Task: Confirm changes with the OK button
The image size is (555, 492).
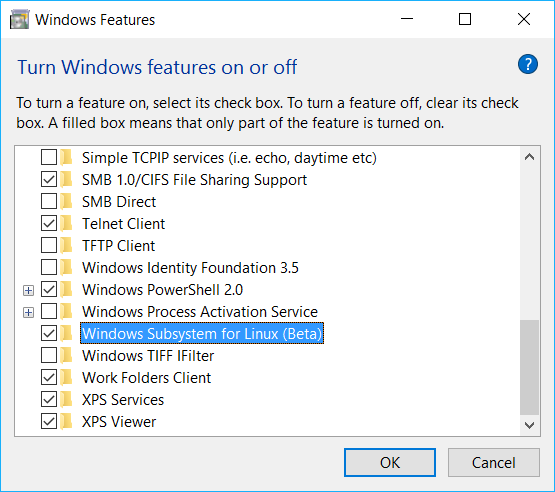Action: pos(390,463)
